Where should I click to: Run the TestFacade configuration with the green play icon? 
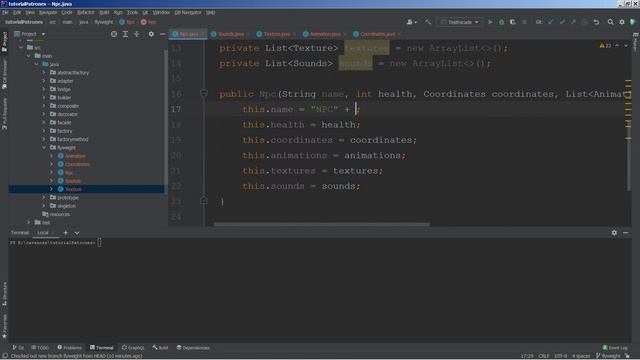[490, 22]
